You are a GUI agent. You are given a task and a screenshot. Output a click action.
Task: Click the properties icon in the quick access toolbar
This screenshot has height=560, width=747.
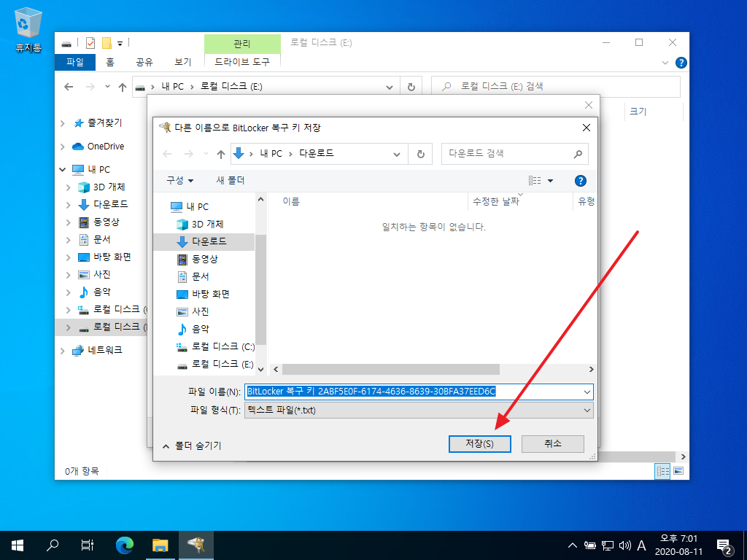90,43
